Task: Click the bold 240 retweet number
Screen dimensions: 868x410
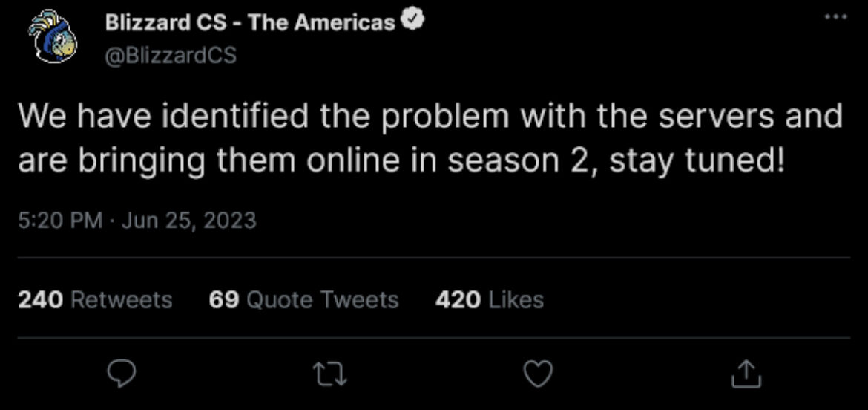Action: pos(39,300)
